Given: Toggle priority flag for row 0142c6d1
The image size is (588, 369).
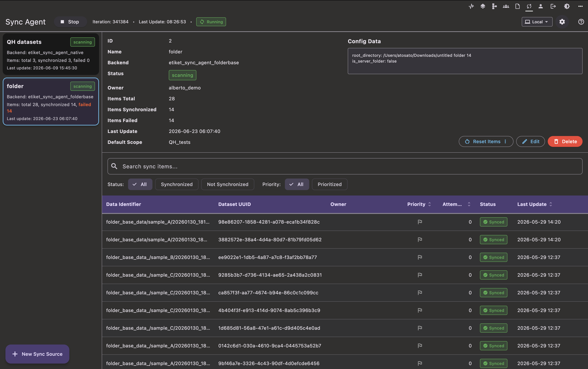Looking at the screenshot, I should coord(420,346).
